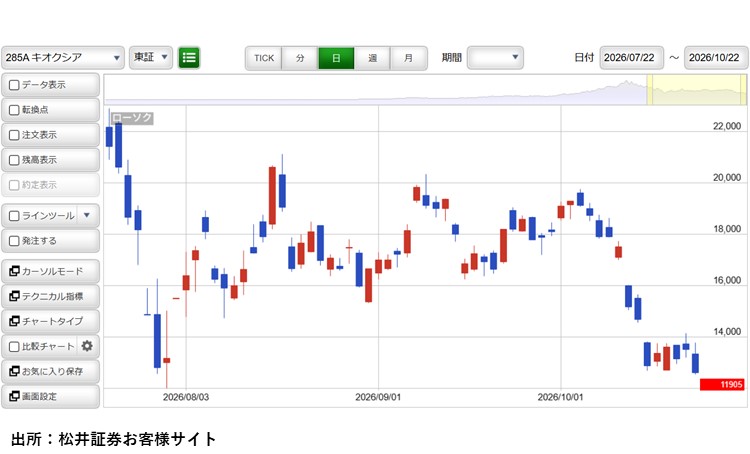Click the start date field 2026/07/22
The width and height of the screenshot is (750, 454).
click(631, 58)
